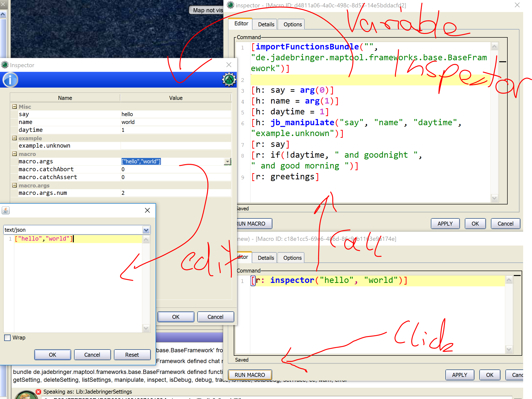
Task: Click the red error icon beside Speaking as
Action: [x=38, y=391]
